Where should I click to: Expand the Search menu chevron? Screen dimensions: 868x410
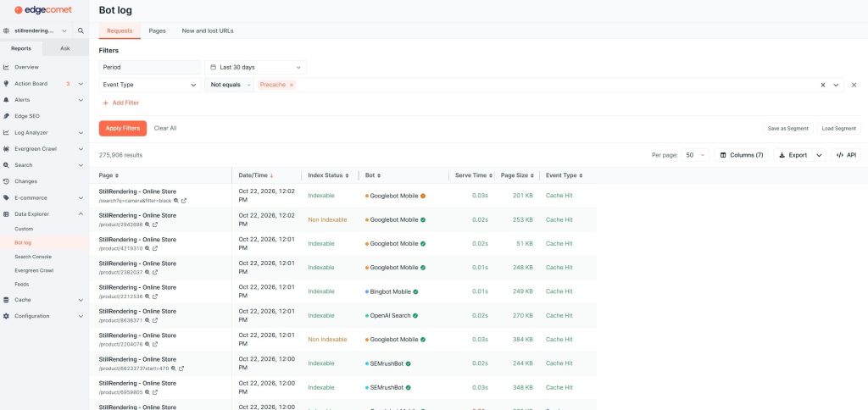point(81,165)
